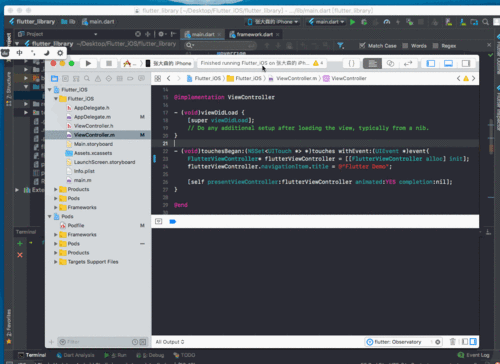The width and height of the screenshot is (500, 364).
Task: Click the Filter field in Xcode navigator
Action: pos(102,342)
